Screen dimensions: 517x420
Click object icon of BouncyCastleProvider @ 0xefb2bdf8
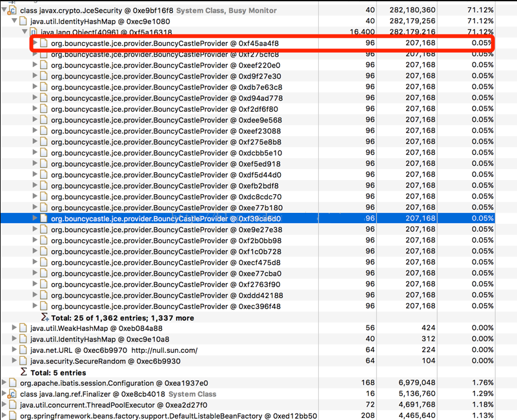pos(44,185)
